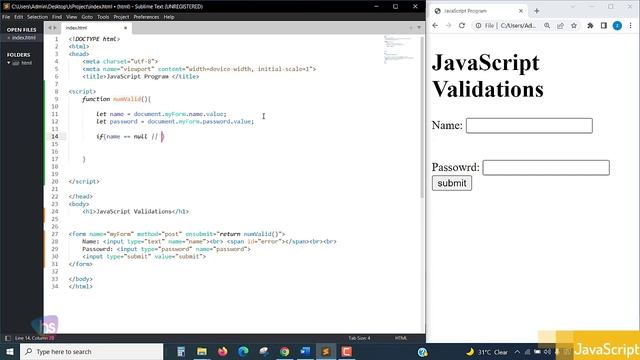Image resolution: width=640 pixels, height=360 pixels.
Task: Show hidden system tray icons chevron
Action: pyautogui.click(x=517, y=351)
